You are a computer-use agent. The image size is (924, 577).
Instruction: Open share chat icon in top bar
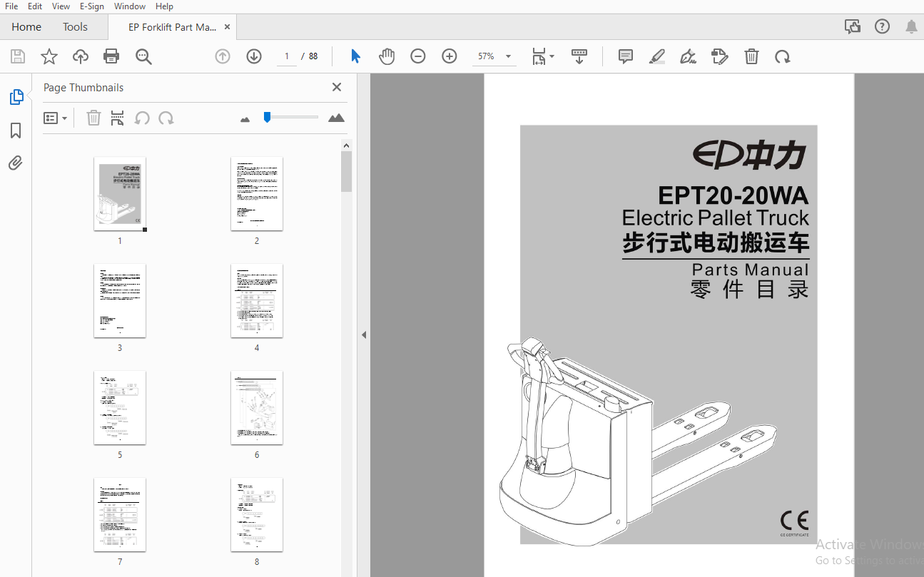[x=853, y=27]
